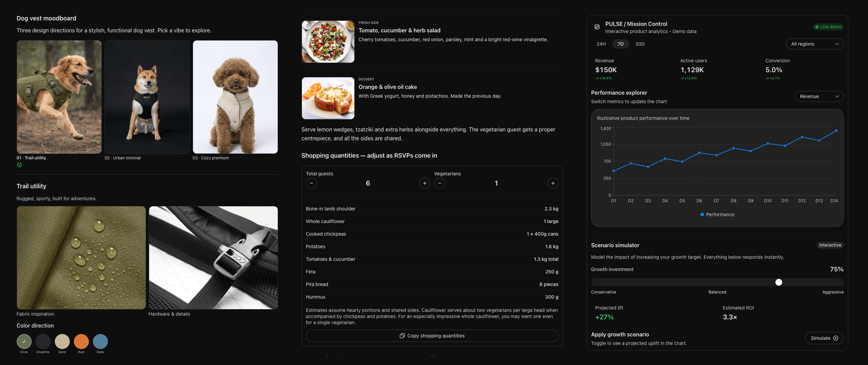The height and width of the screenshot is (365, 868).
Task: Decrease Vegetarians count with minus button
Action: coord(440,183)
